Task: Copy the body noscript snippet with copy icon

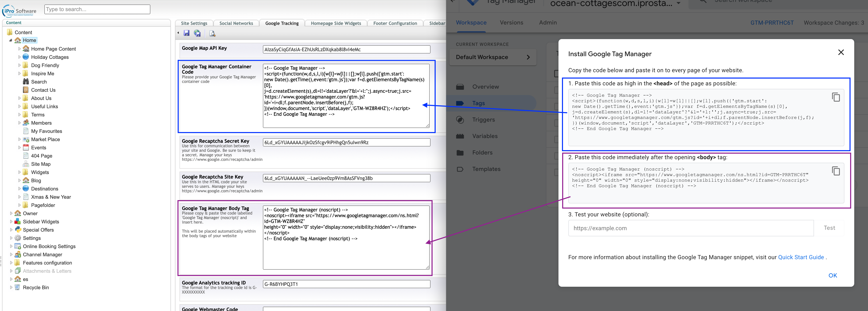Action: click(x=836, y=171)
